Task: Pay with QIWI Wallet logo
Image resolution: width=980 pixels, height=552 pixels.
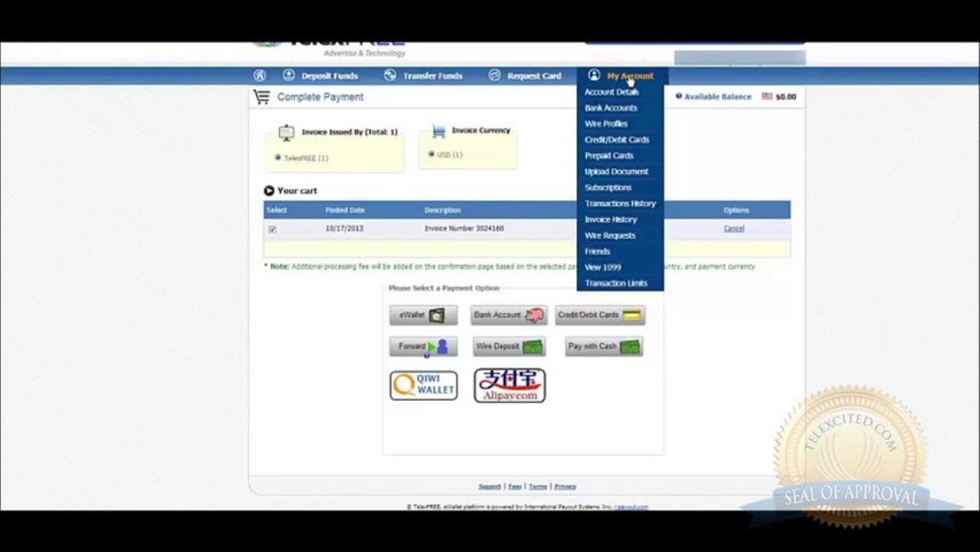Action: tap(424, 386)
